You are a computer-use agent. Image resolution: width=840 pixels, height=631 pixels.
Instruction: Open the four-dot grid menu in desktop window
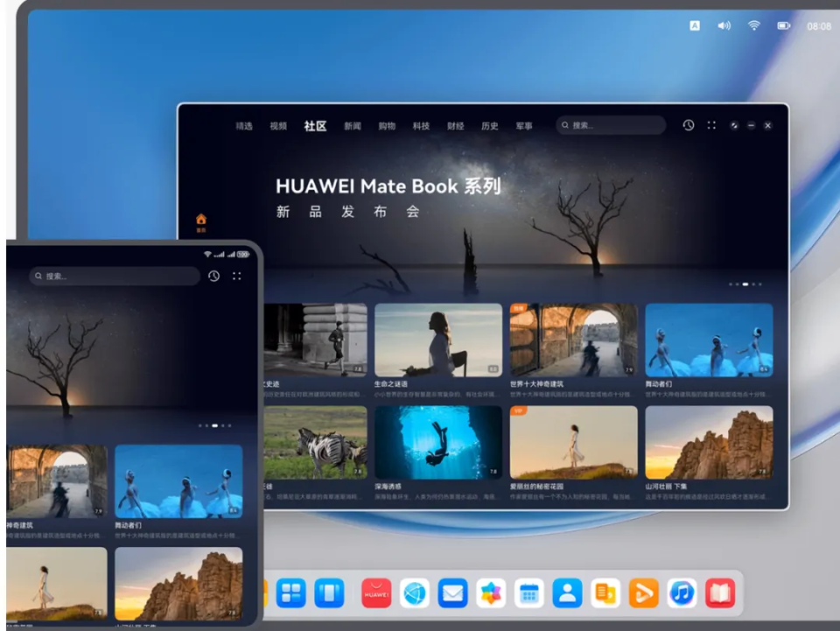click(711, 125)
